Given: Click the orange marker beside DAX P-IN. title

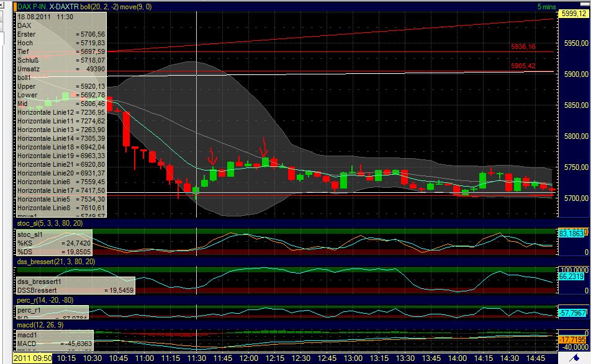Looking at the screenshot, I should [x=15, y=6].
